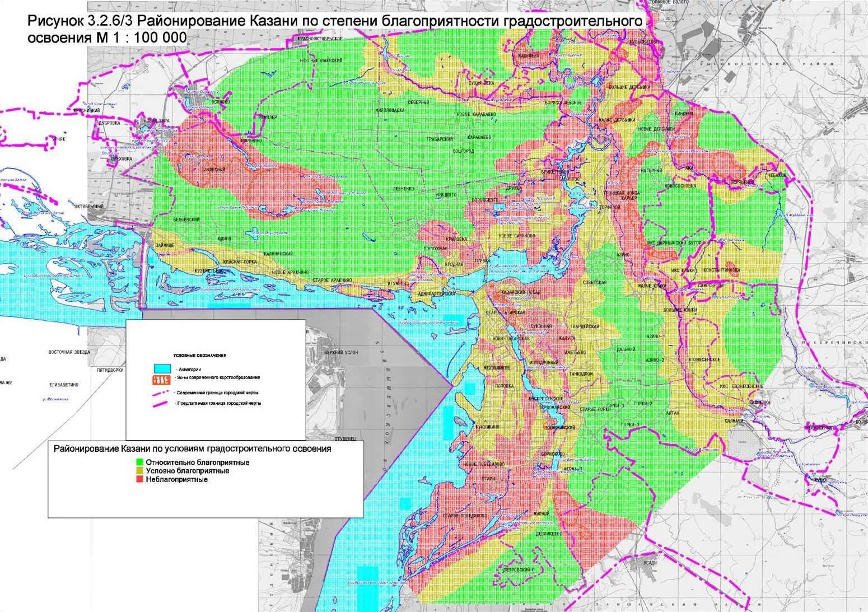
Task: Click the 'Новое Караваево' map label
Action: click(477, 114)
